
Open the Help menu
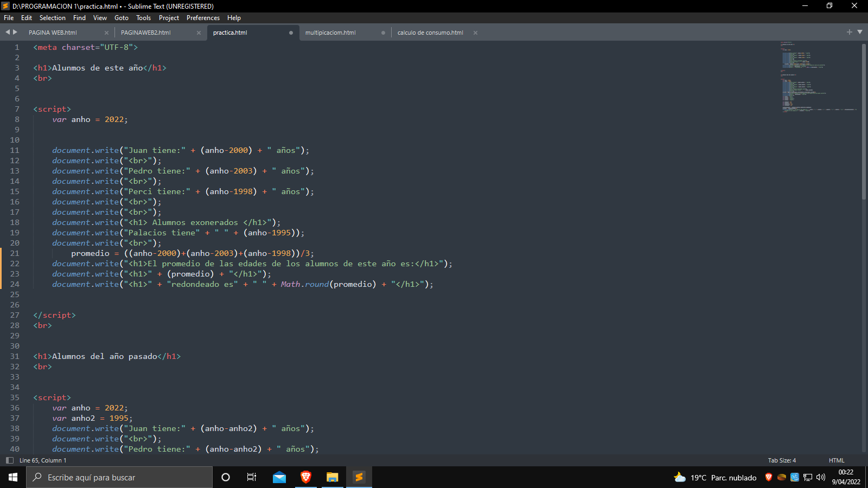point(234,18)
